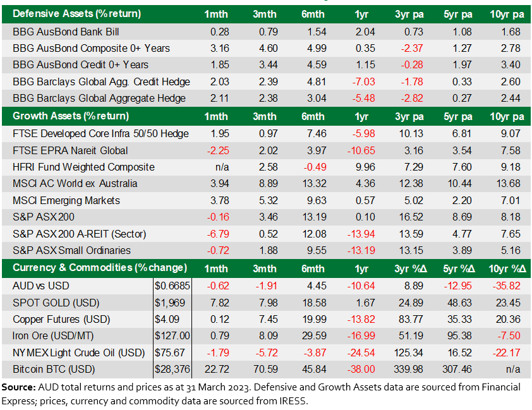
Task: Click '6mth' header in Currency & Commodities
Action: [313, 268]
